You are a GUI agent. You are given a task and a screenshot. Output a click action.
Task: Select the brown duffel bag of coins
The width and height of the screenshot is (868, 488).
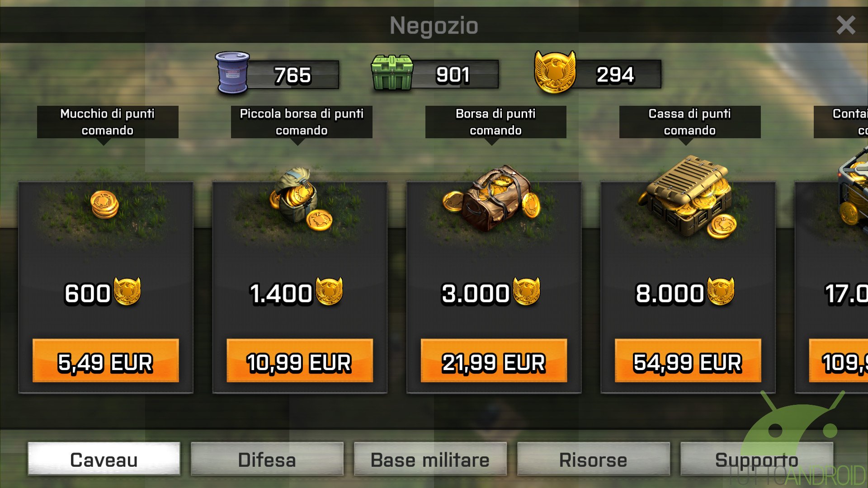click(491, 198)
